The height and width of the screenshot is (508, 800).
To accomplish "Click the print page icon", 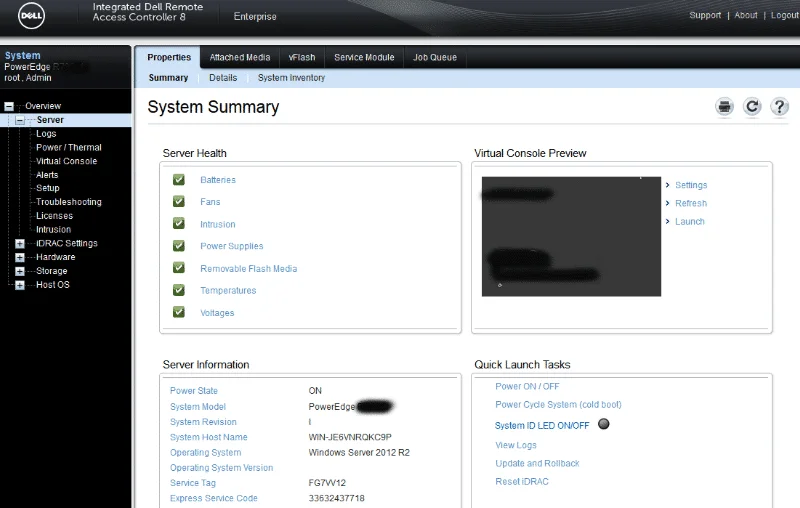I will click(x=724, y=107).
